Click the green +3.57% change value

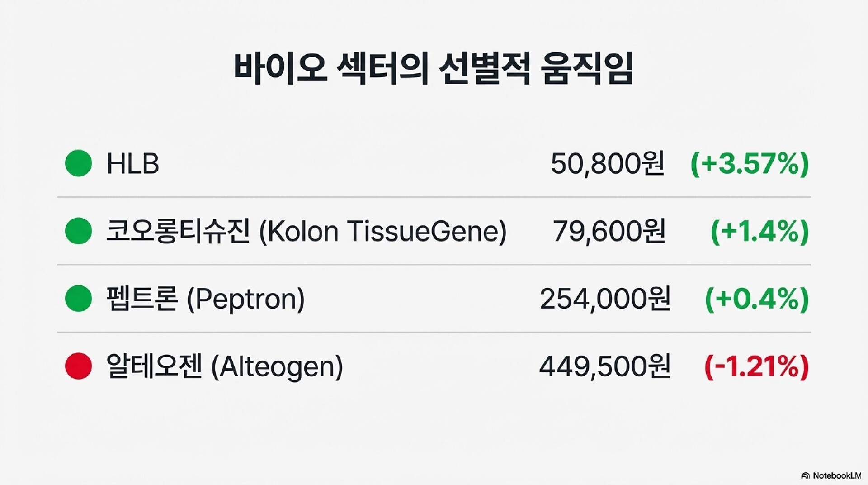coord(750,163)
